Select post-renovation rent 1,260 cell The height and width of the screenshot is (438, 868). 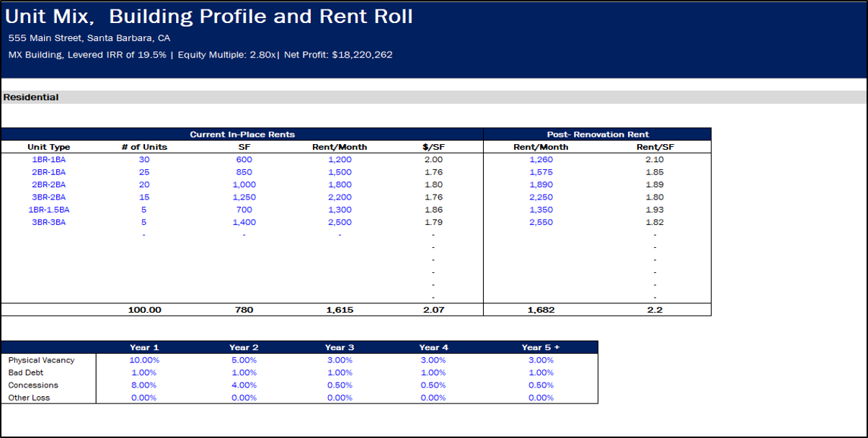coord(541,159)
